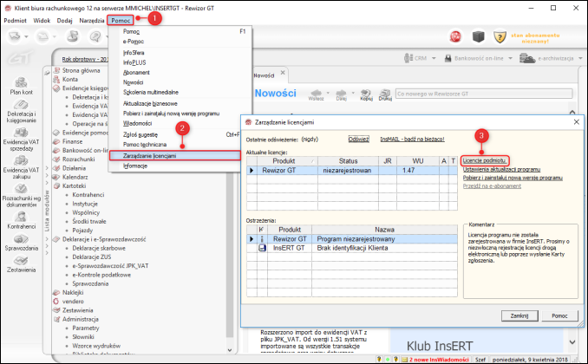Click the Wstecz navigation arrow icon
The height and width of the screenshot is (364, 588).
pos(317,93)
